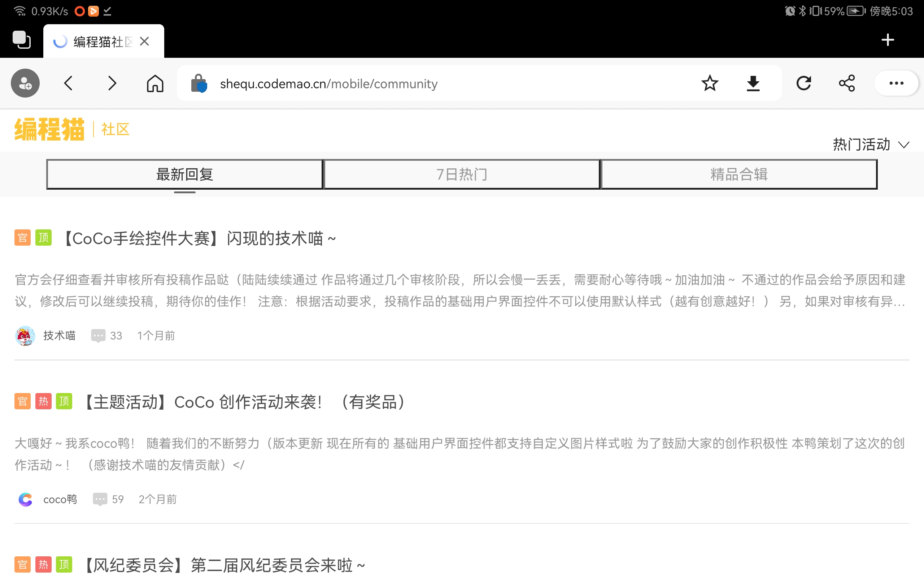Tap comment icon with 59 replies
924x578 pixels.
tap(100, 499)
